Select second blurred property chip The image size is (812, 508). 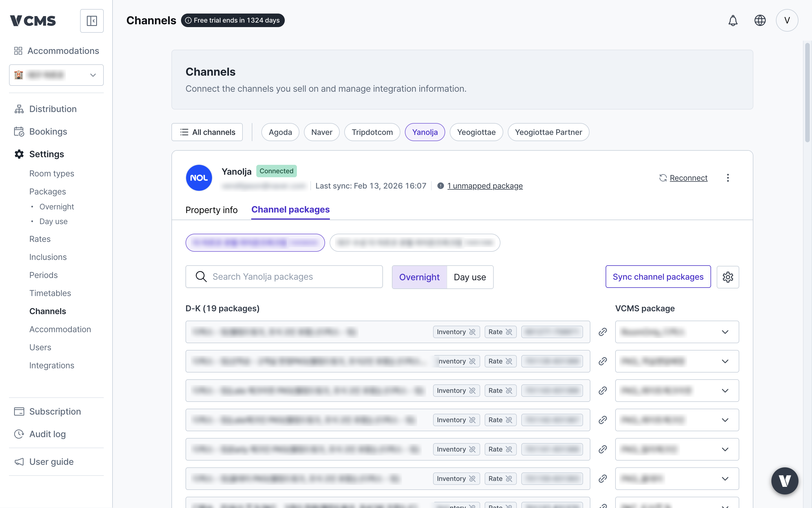coord(415,243)
